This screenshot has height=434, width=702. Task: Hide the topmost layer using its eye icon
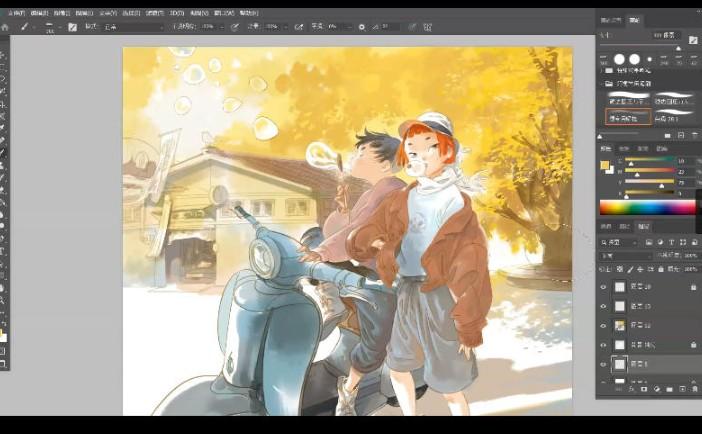(603, 286)
